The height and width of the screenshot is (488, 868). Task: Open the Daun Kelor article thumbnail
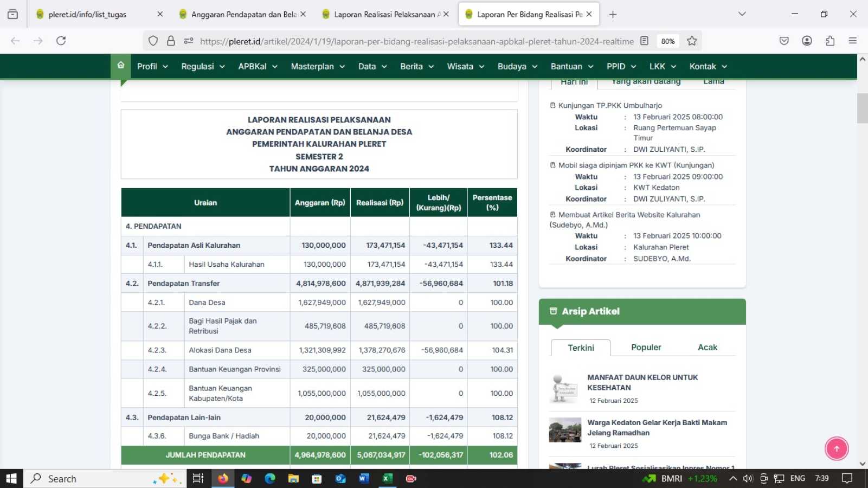(x=565, y=388)
